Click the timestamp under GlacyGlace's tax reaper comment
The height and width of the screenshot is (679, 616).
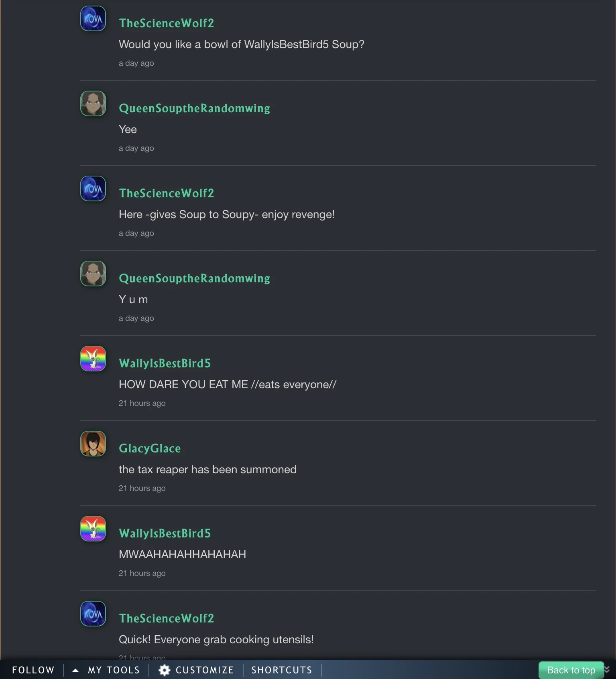pyautogui.click(x=142, y=488)
